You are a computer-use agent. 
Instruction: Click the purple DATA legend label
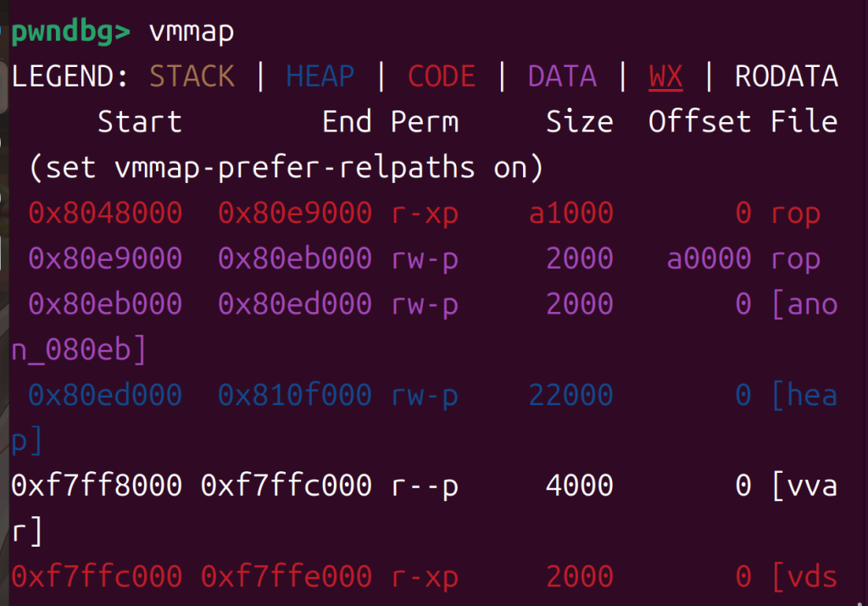pyautogui.click(x=562, y=77)
